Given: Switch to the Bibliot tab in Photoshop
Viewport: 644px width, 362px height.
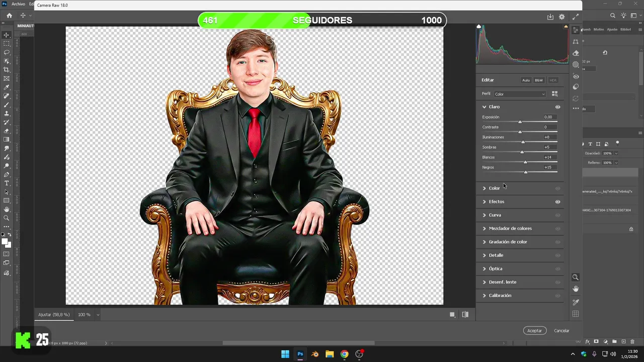Looking at the screenshot, I should [625, 29].
